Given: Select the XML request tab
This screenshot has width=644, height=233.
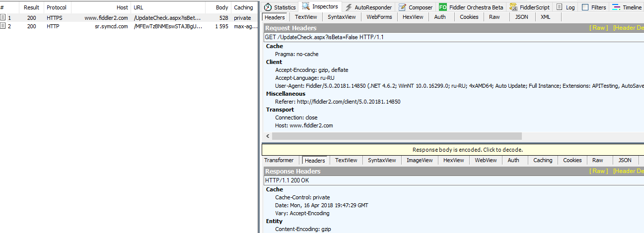Looking at the screenshot, I should pos(546,17).
